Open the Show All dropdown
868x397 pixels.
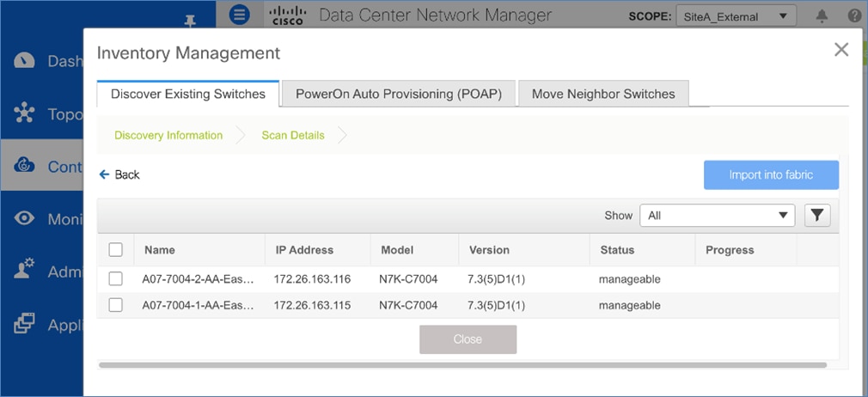pyautogui.click(x=718, y=216)
